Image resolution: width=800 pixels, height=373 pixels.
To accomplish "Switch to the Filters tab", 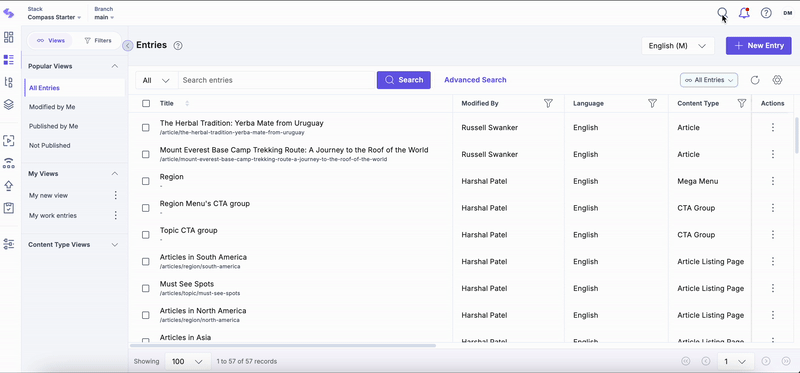I will point(97,41).
